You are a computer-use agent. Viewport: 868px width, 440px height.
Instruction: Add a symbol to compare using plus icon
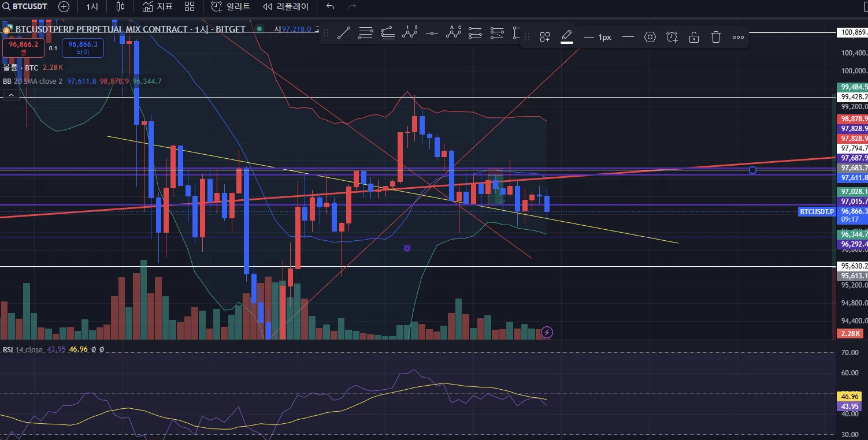coord(64,7)
